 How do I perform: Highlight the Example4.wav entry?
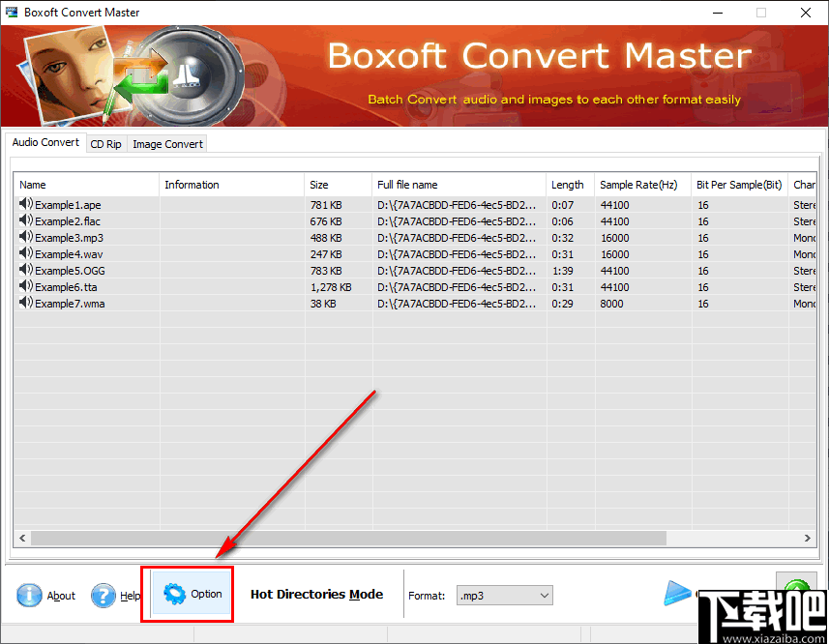(68, 253)
